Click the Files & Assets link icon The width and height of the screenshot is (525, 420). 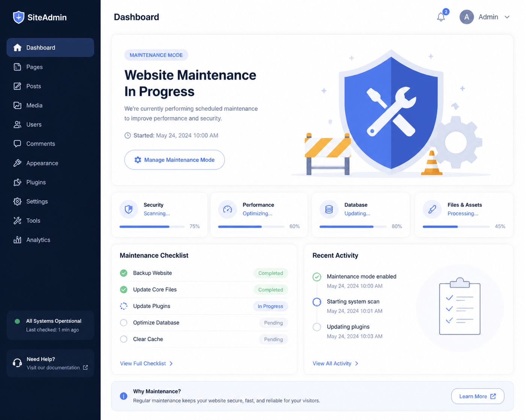tap(432, 209)
